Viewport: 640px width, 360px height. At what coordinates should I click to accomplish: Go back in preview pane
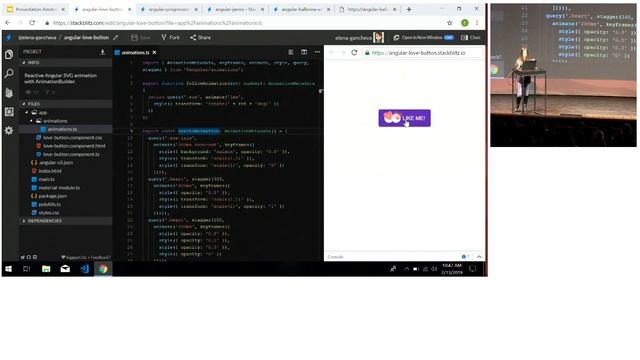[332, 53]
